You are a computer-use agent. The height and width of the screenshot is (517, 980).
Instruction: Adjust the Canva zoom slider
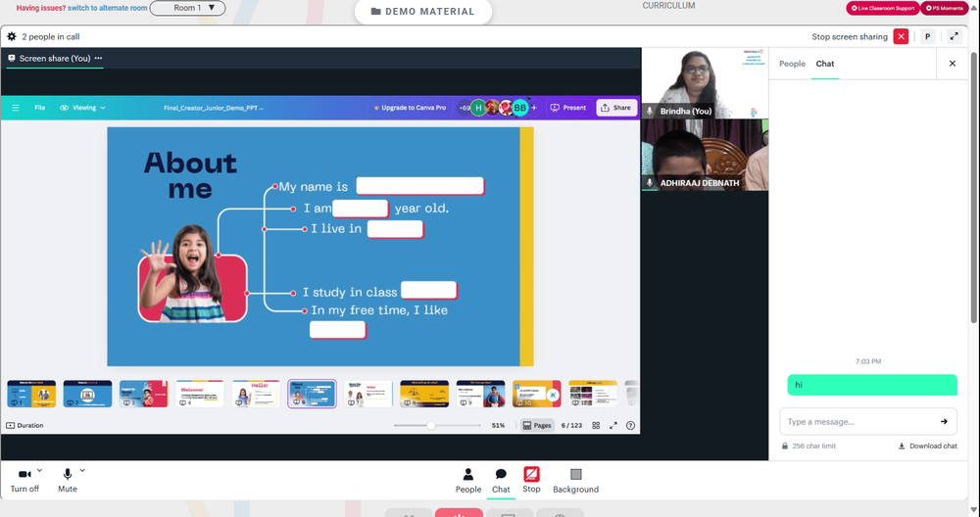tap(430, 425)
